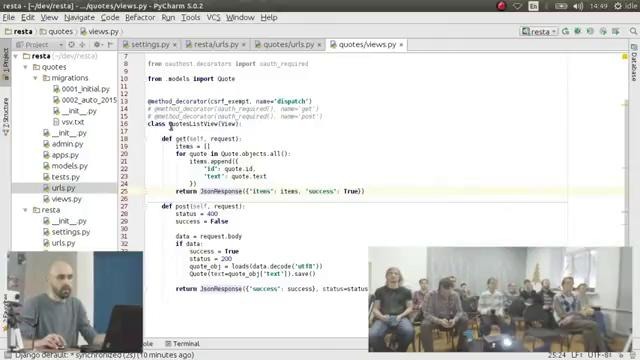Collapse the inner resta package folder

[x=25, y=210]
